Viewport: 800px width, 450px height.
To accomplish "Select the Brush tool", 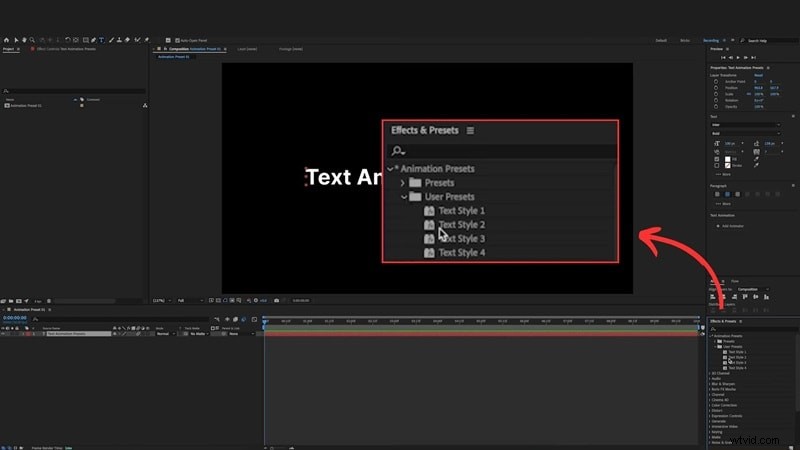I will [x=111, y=40].
